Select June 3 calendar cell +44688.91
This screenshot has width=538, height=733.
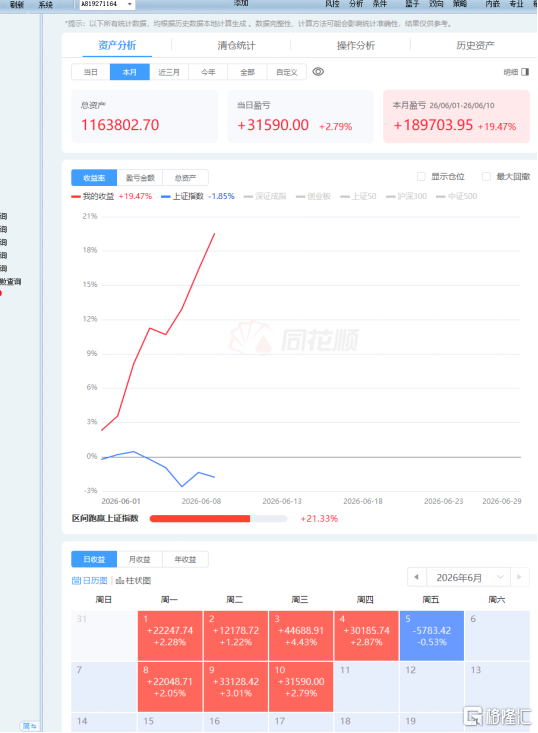301,636
